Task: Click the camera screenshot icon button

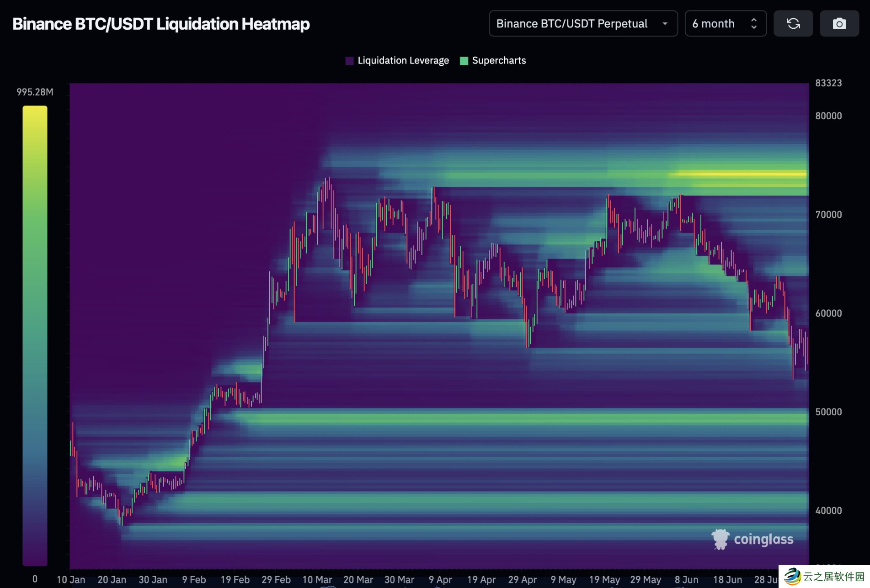Action: coord(839,24)
